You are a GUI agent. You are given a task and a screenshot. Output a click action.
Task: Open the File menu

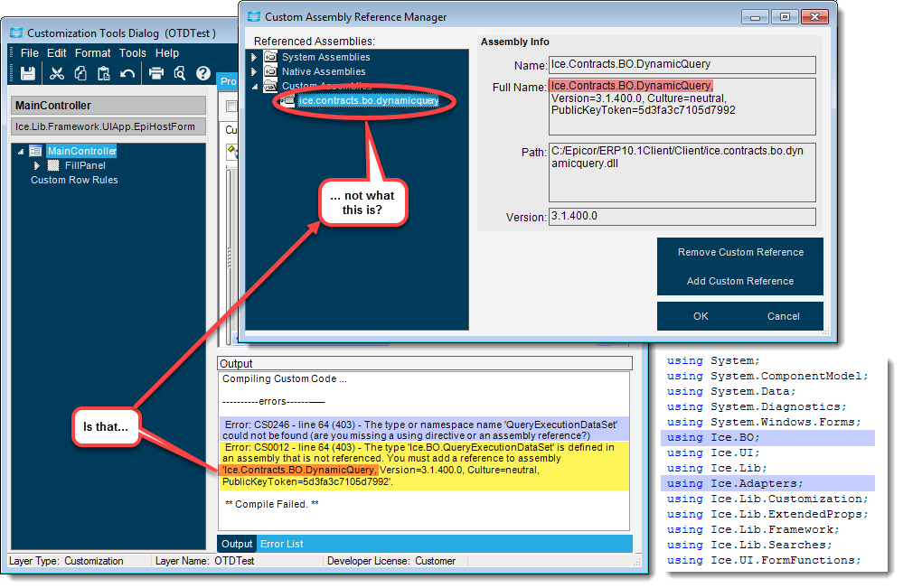point(30,53)
